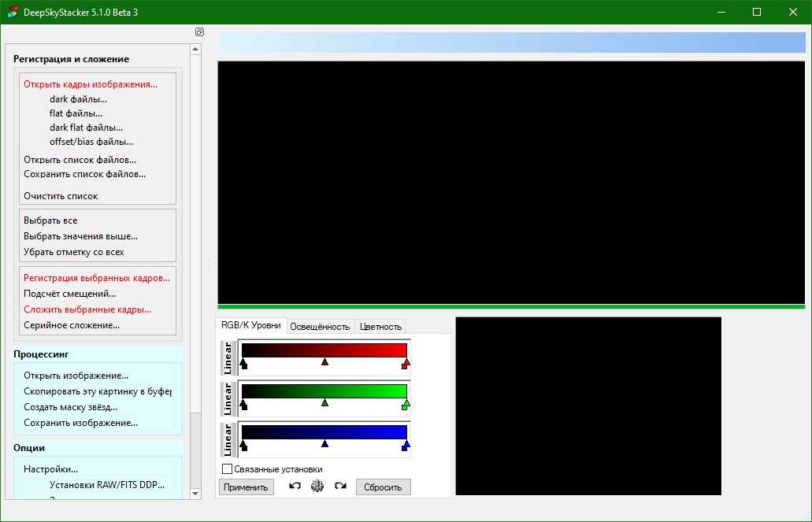Click the green channel white point marker
The height and width of the screenshot is (522, 812).
point(406,405)
